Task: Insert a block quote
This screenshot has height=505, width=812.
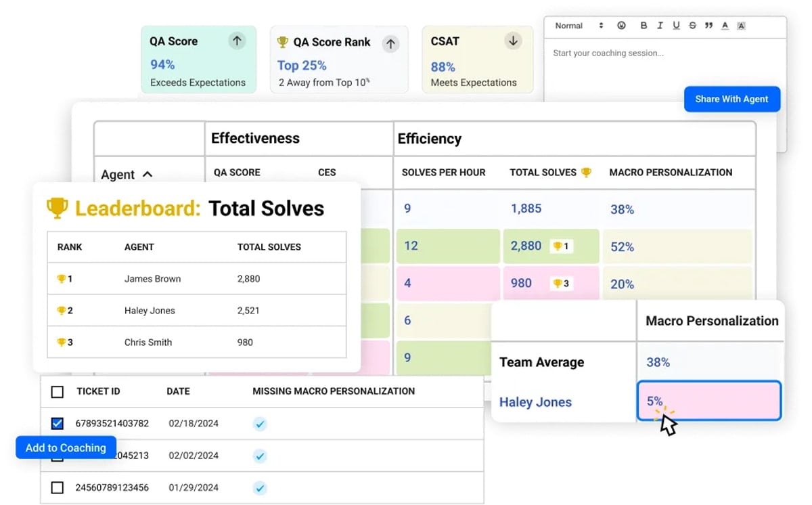Action: [708, 26]
